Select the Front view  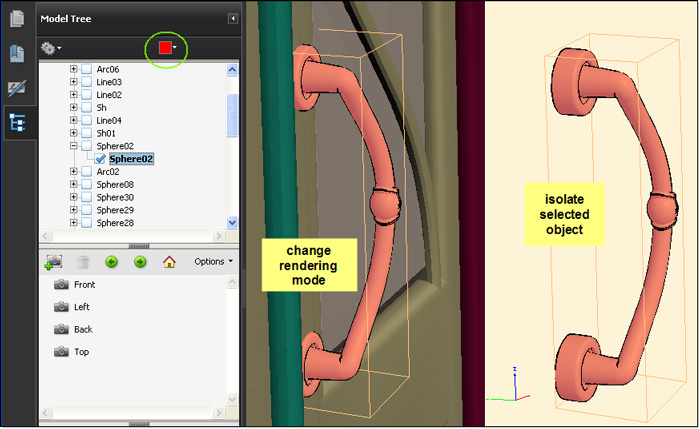(x=84, y=285)
